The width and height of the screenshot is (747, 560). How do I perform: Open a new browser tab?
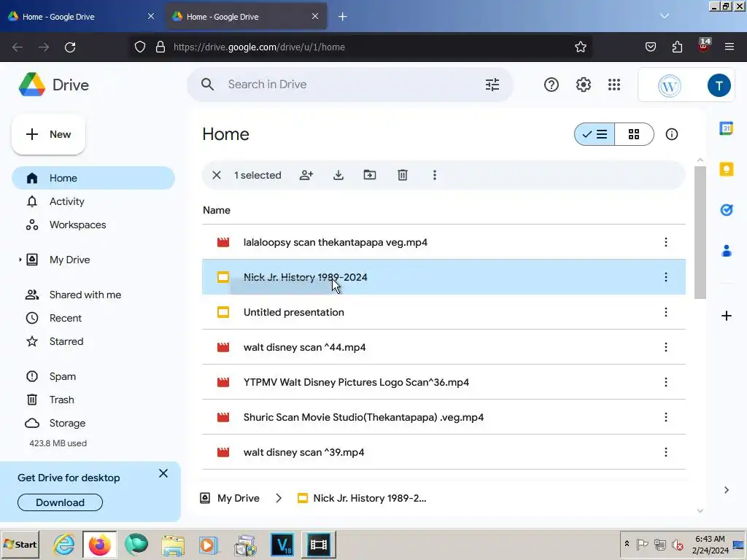point(343,17)
